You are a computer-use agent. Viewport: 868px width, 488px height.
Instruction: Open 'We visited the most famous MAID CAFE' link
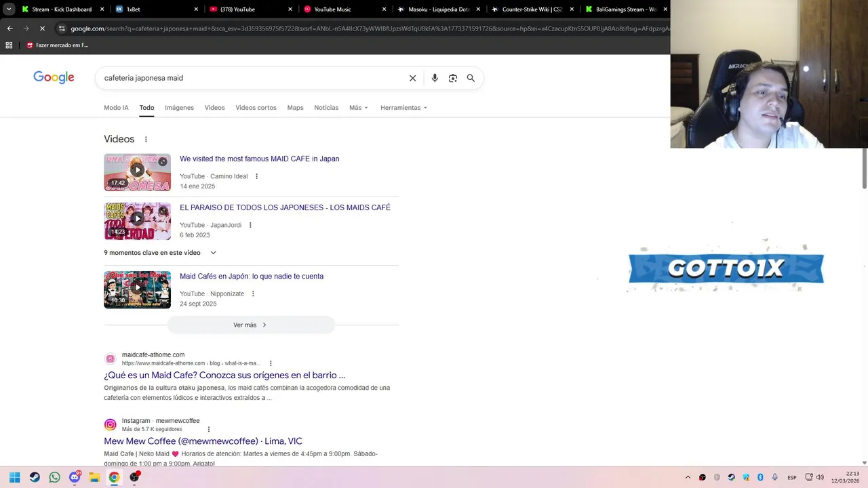259,159
